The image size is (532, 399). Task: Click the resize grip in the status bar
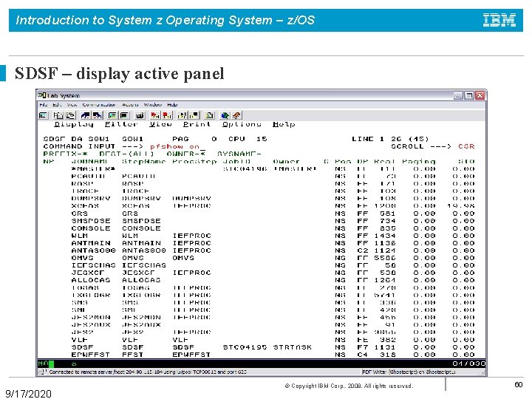[483, 372]
